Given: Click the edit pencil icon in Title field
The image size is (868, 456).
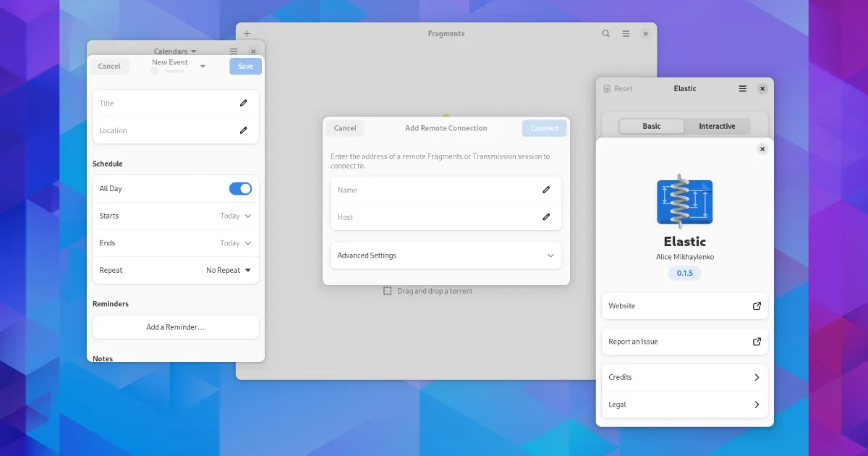Looking at the screenshot, I should click(x=244, y=104).
